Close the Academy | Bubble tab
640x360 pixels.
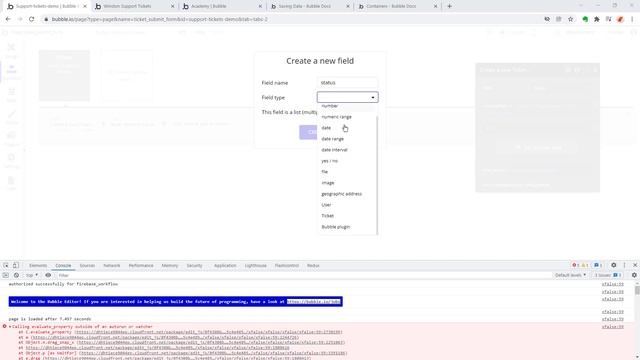260,6
